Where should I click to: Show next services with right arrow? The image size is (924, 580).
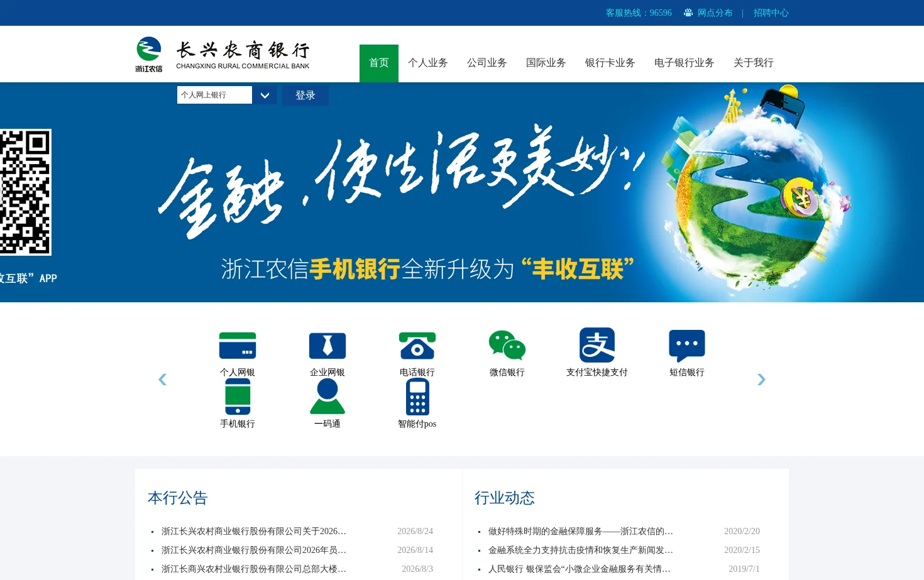pyautogui.click(x=761, y=380)
